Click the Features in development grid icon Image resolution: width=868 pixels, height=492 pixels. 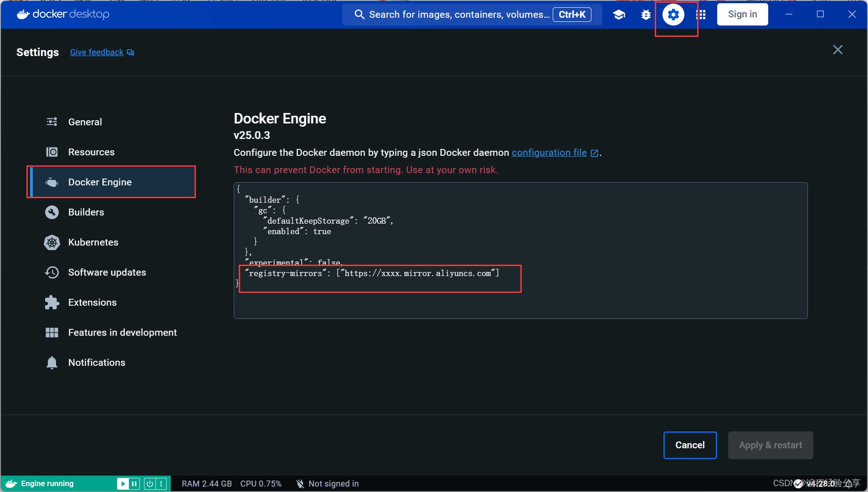[52, 333]
